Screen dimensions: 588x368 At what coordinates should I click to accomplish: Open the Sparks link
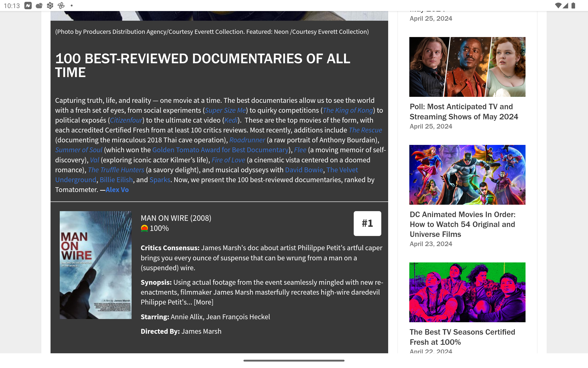(x=160, y=180)
